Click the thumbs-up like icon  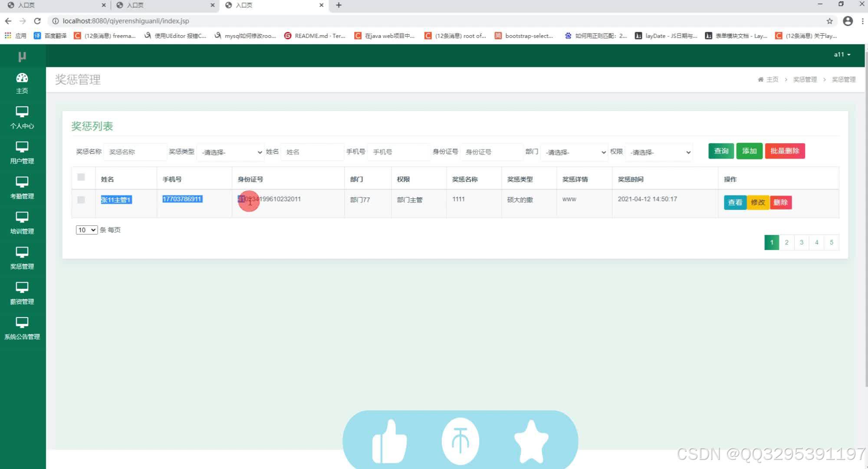pos(389,441)
